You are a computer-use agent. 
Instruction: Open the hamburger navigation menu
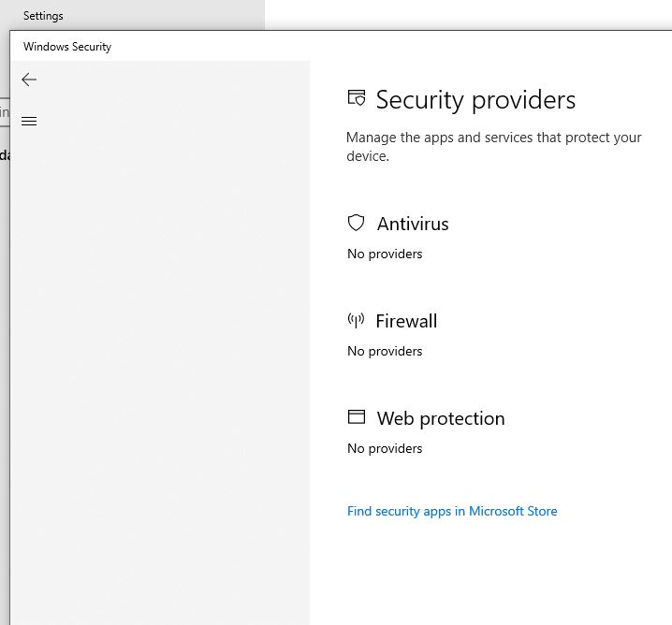(29, 122)
